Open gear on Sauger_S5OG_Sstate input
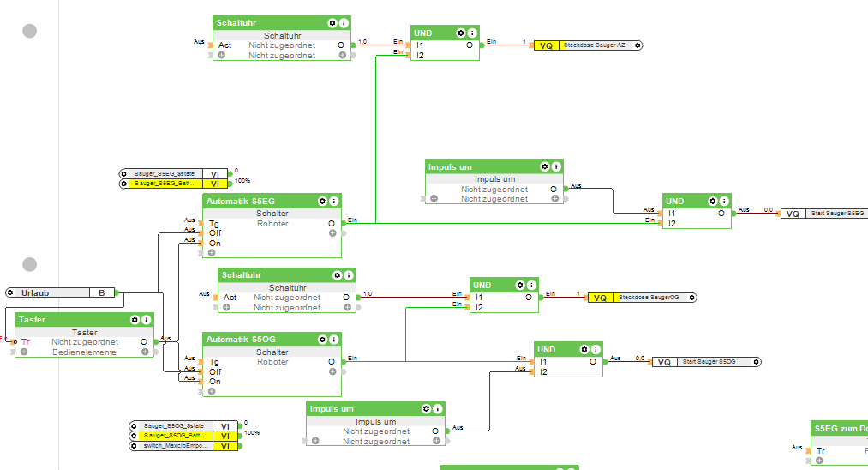The width and height of the screenshot is (868, 470). coord(134,426)
